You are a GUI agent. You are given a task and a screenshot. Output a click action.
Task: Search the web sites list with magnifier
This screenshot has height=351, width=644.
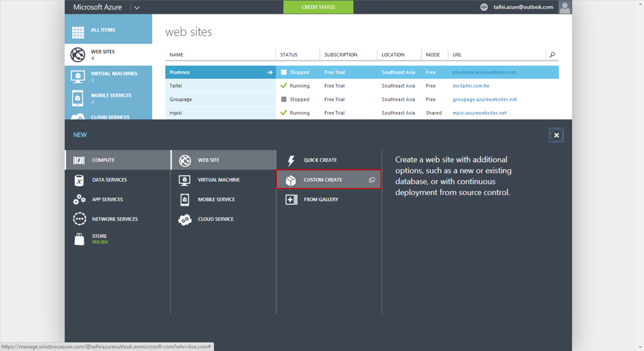click(552, 55)
